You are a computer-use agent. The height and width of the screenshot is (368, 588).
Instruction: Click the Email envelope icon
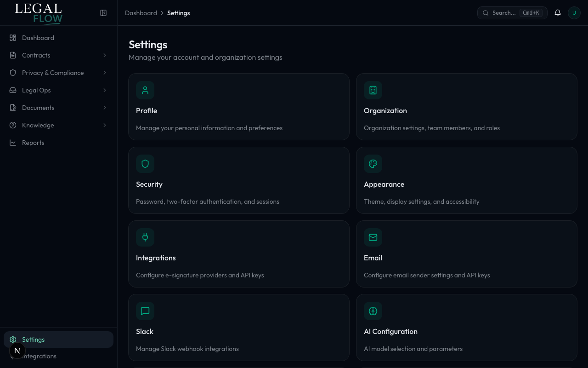[x=373, y=237]
